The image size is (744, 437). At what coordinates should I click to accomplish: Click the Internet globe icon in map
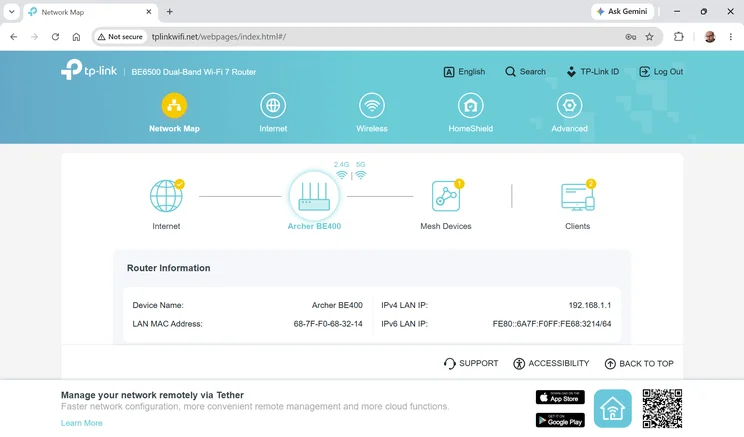(x=166, y=195)
